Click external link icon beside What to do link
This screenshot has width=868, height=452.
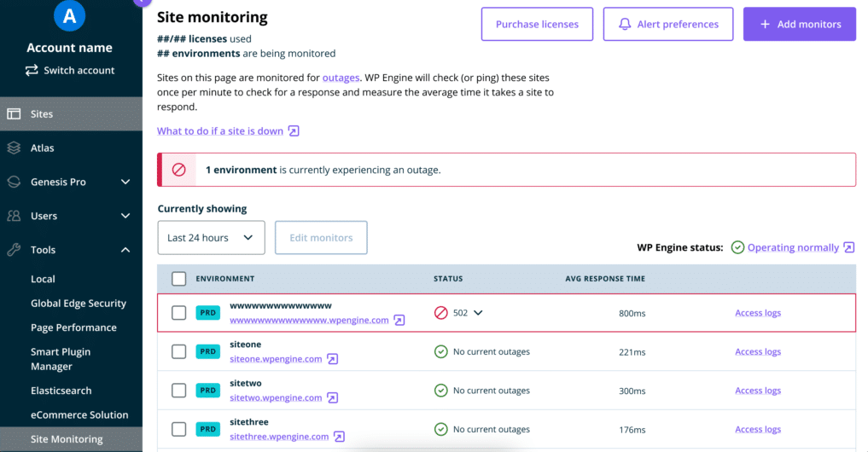tap(294, 131)
